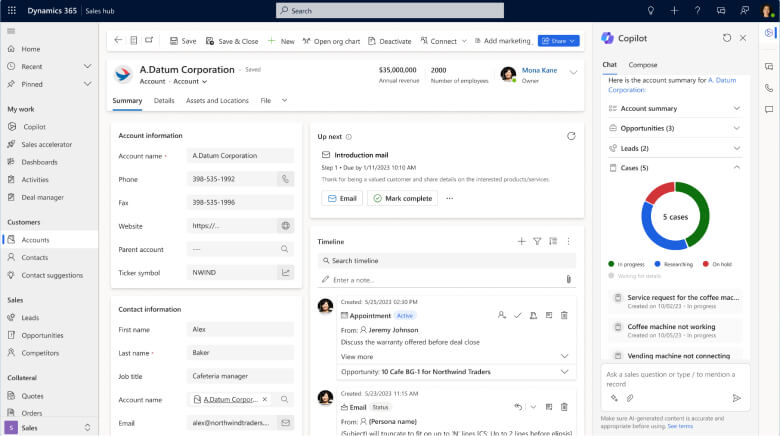Expand the Opportunities (3) section
Image resolution: width=780 pixels, height=436 pixels.
pyautogui.click(x=737, y=128)
